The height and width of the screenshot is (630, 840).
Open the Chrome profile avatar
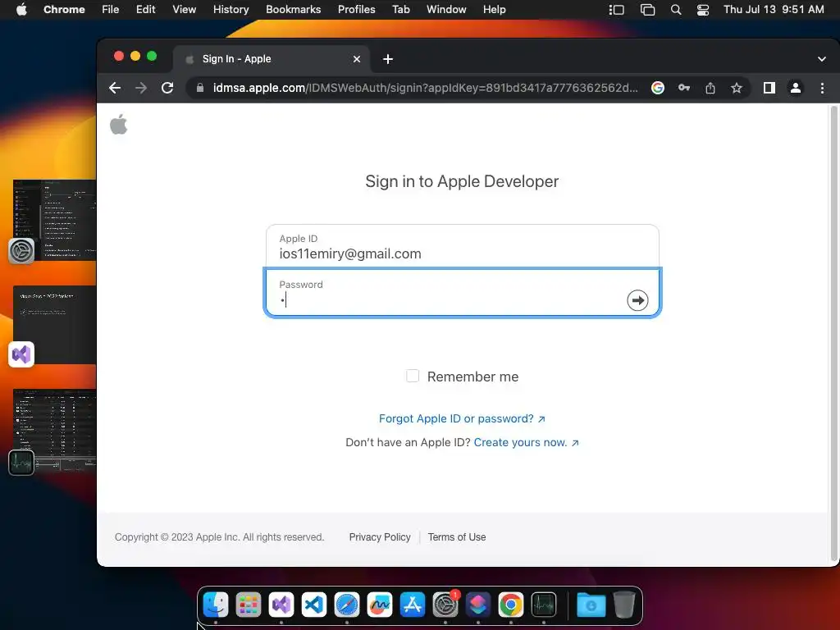coord(796,88)
